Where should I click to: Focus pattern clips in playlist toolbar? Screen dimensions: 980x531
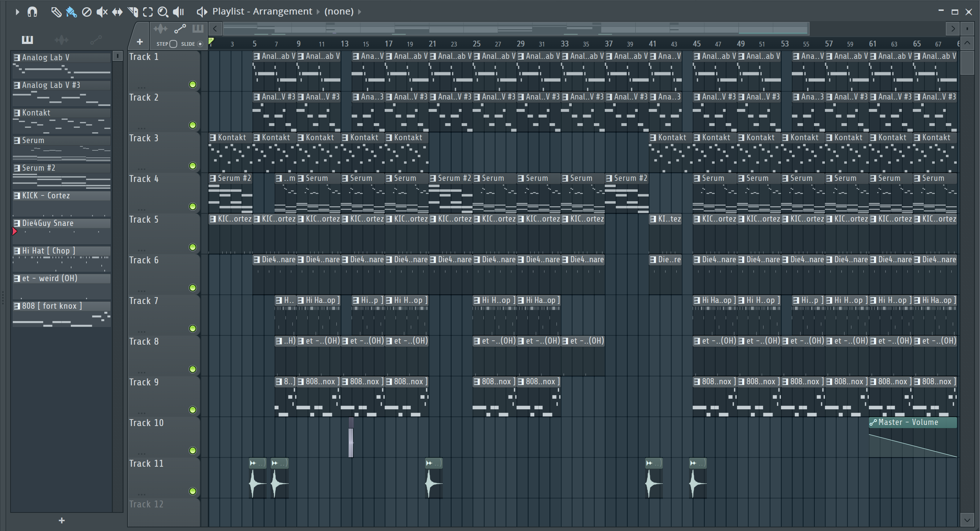click(x=198, y=29)
